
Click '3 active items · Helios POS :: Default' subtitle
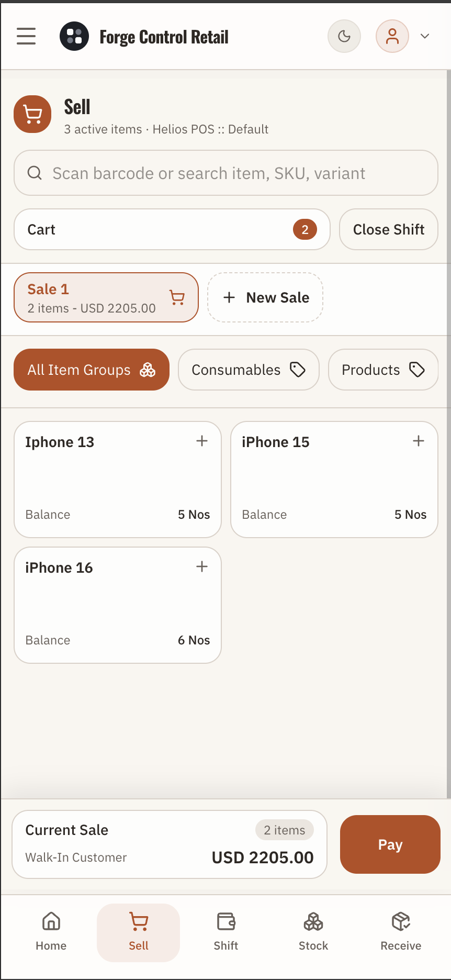166,129
